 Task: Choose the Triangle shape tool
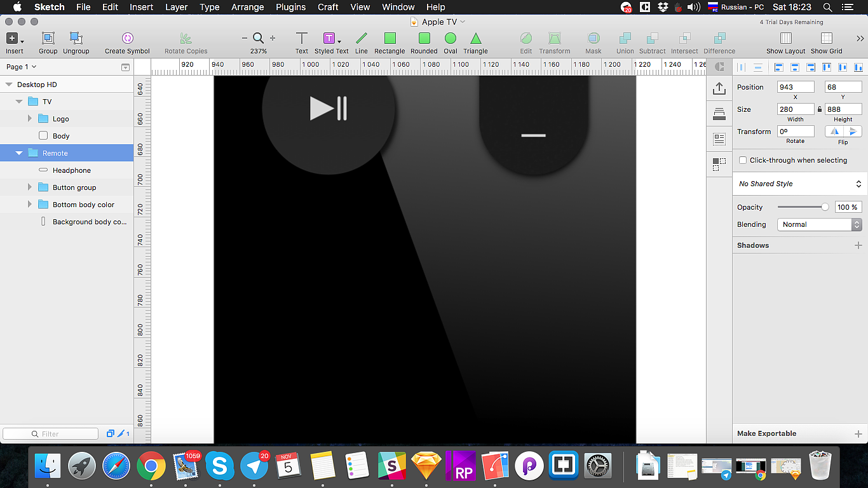point(475,39)
